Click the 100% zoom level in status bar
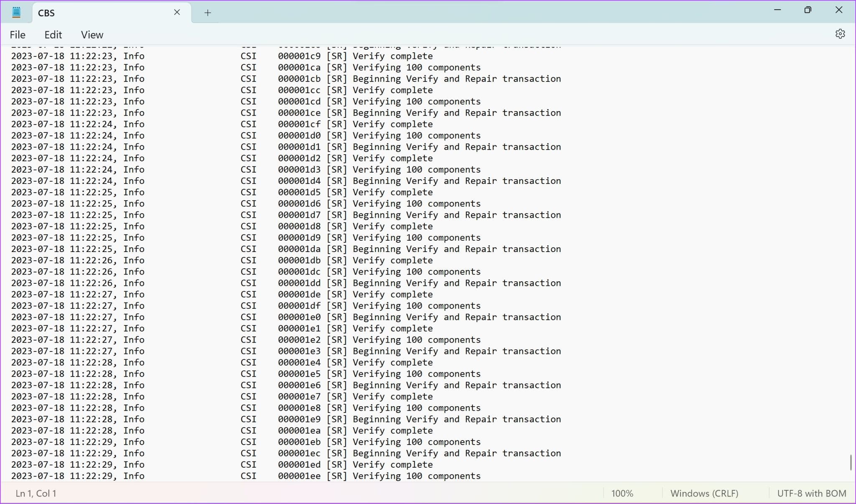This screenshot has height=504, width=856. coord(622,493)
